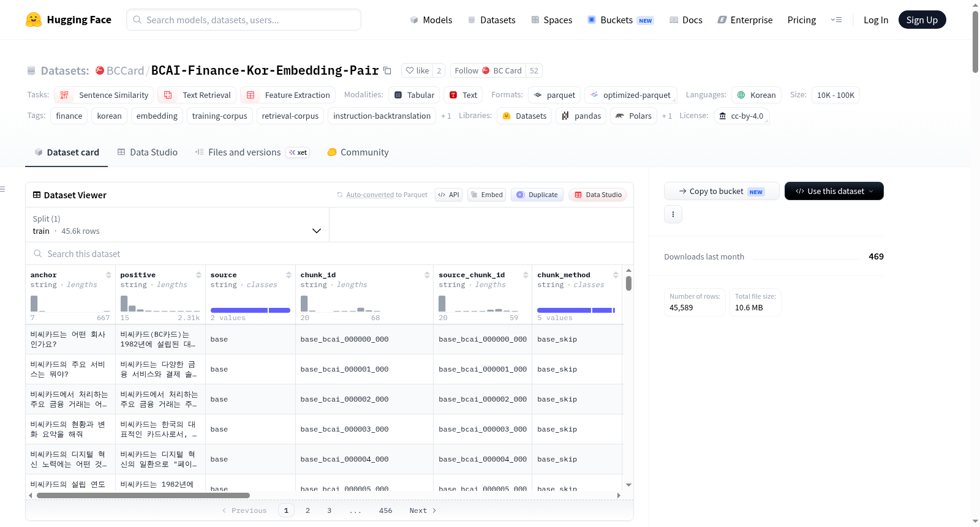
Task: Go to page 456
Action: click(385, 510)
